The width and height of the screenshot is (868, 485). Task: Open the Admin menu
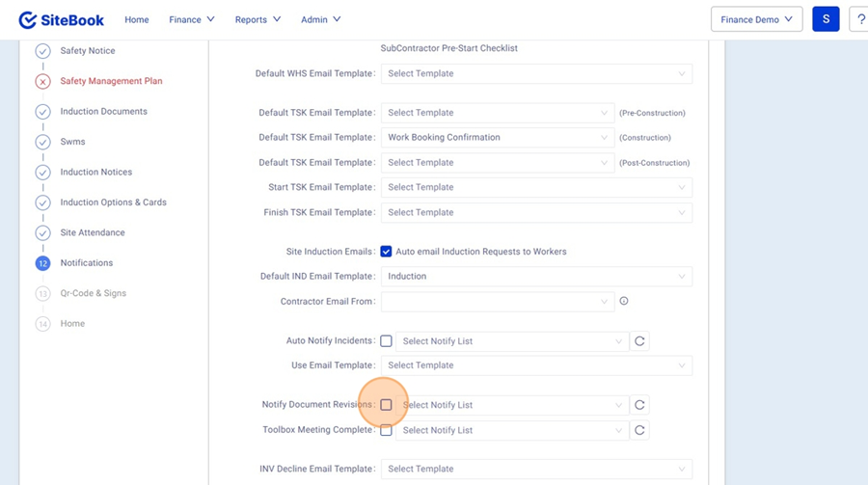pos(320,19)
